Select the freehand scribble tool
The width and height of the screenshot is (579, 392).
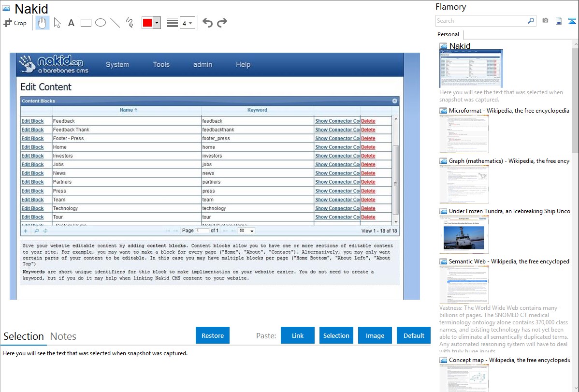[x=129, y=23]
